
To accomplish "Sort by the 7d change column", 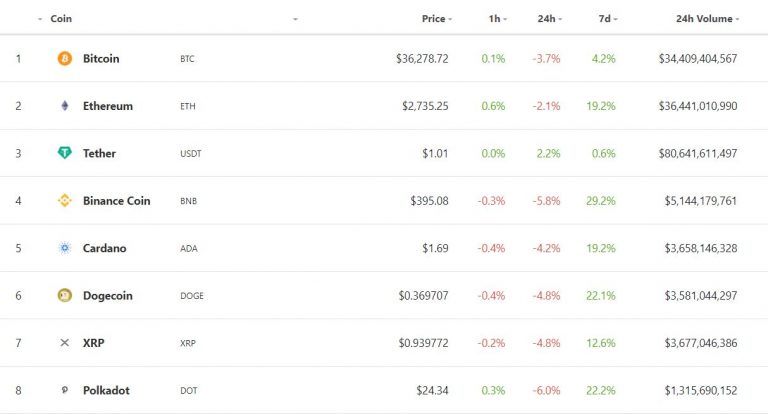I will point(604,19).
